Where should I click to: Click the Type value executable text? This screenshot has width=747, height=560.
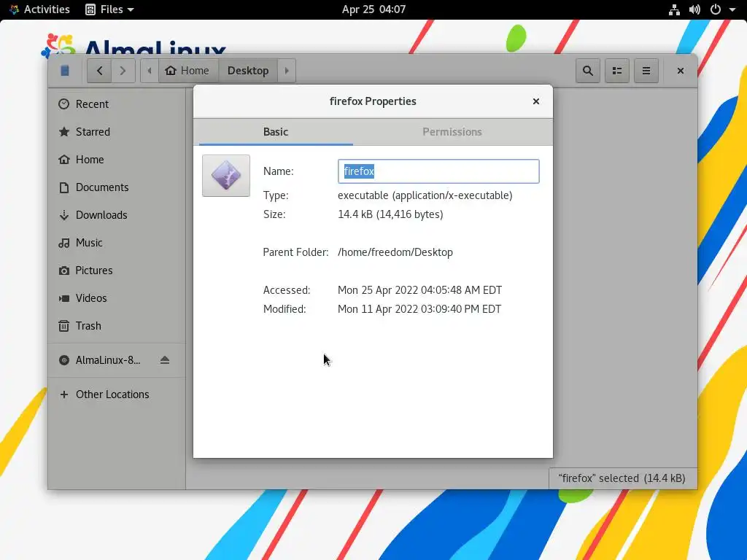pos(425,195)
